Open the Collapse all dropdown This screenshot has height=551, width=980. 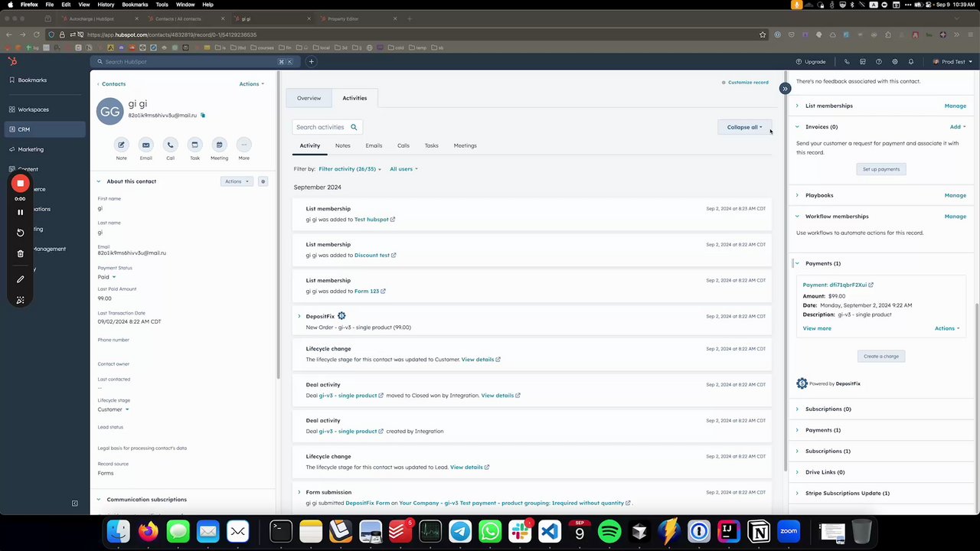tap(744, 127)
